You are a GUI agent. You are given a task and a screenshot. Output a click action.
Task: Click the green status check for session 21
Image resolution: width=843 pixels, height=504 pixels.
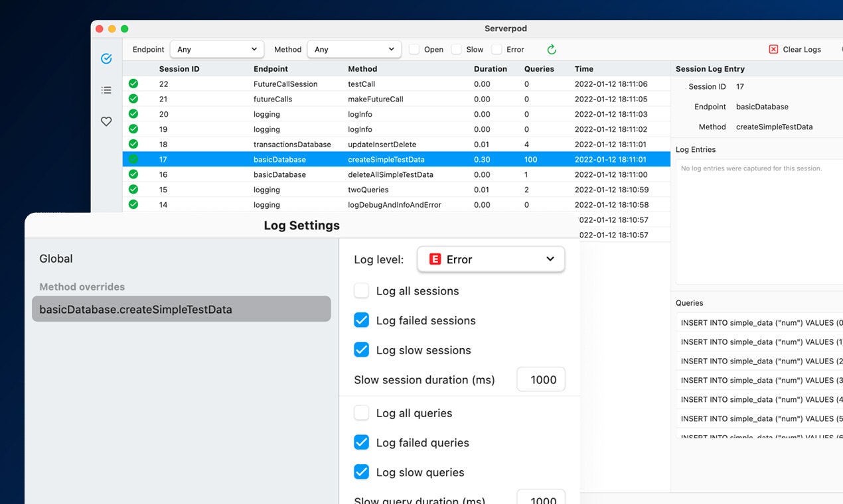pyautogui.click(x=133, y=99)
